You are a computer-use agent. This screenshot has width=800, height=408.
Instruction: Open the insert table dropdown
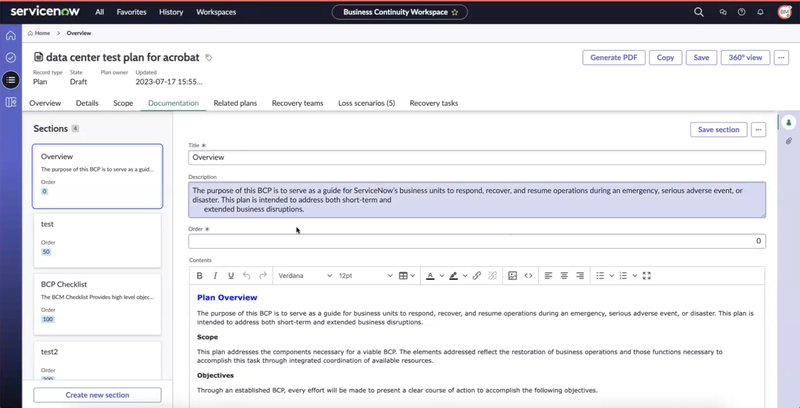407,275
